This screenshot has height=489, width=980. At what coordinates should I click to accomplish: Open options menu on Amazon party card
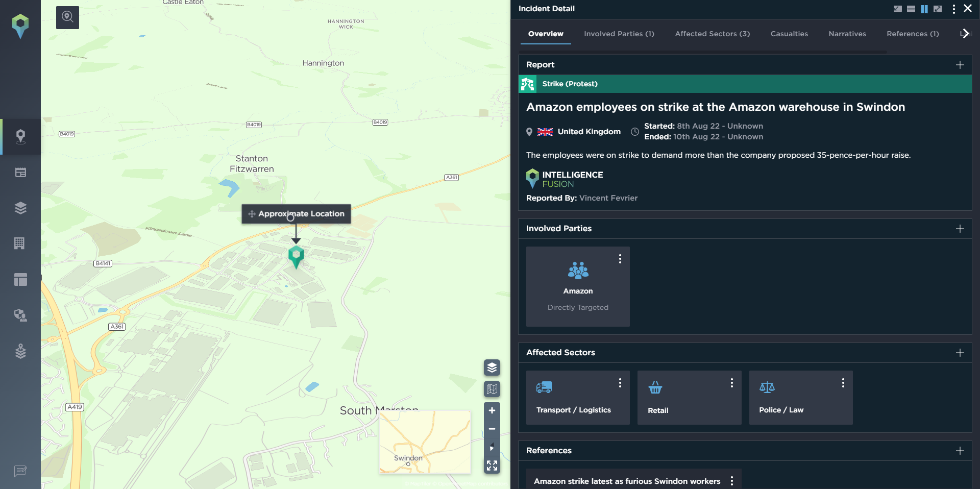[x=620, y=259]
